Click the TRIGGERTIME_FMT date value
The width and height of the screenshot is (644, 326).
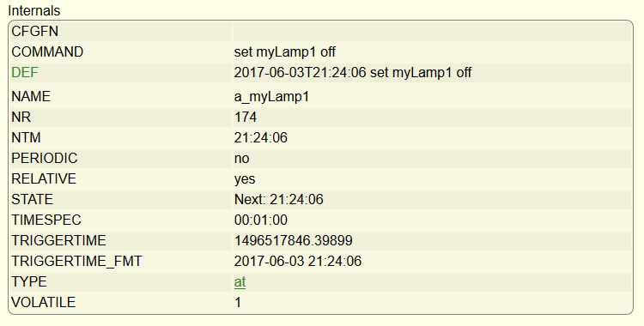pyautogui.click(x=298, y=262)
